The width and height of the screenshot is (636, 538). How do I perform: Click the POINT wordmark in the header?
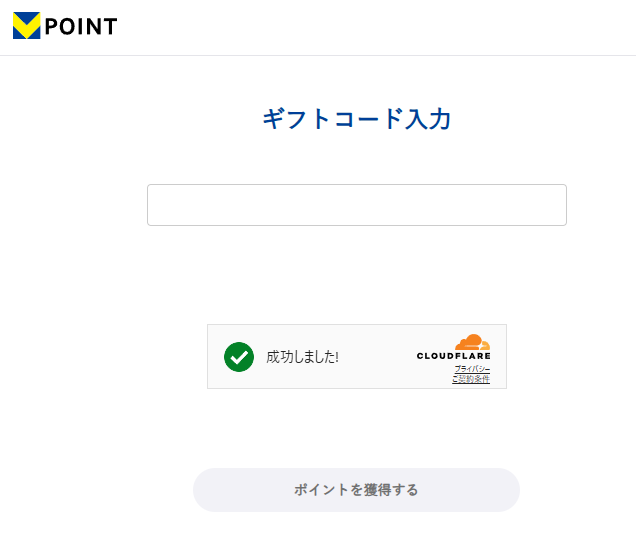coord(81,27)
